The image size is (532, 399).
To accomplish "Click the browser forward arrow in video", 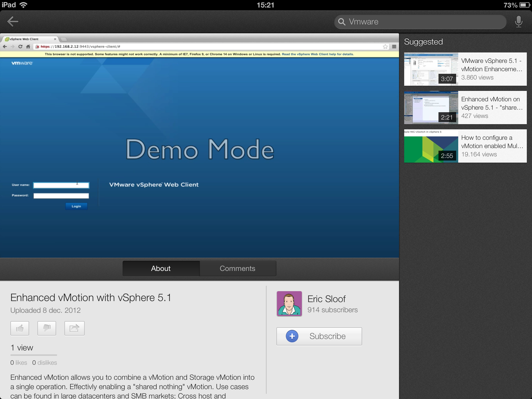I will [x=12, y=46].
